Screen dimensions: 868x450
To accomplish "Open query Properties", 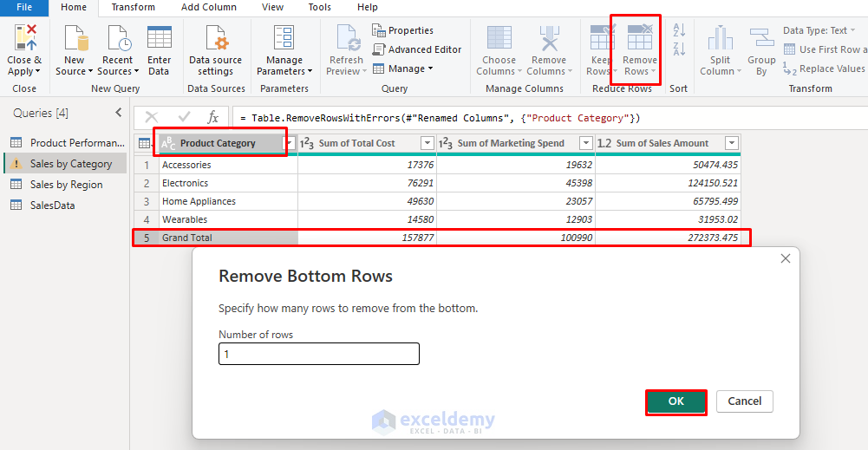I will tap(402, 30).
